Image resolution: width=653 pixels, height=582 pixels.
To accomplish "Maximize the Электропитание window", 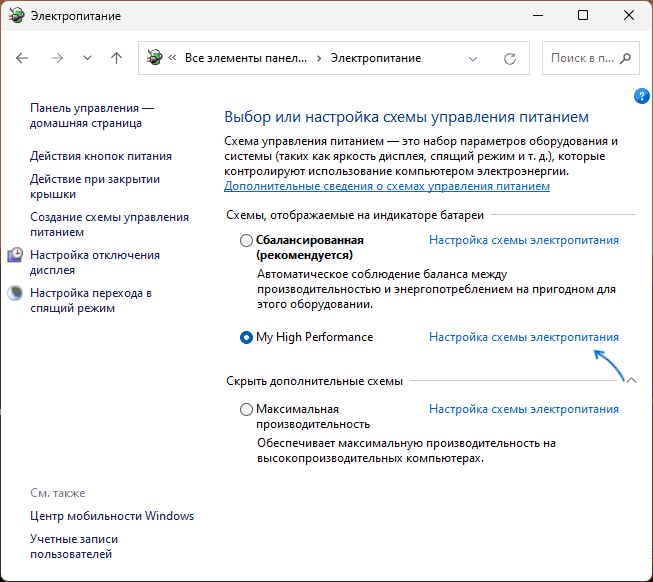I will click(x=583, y=15).
